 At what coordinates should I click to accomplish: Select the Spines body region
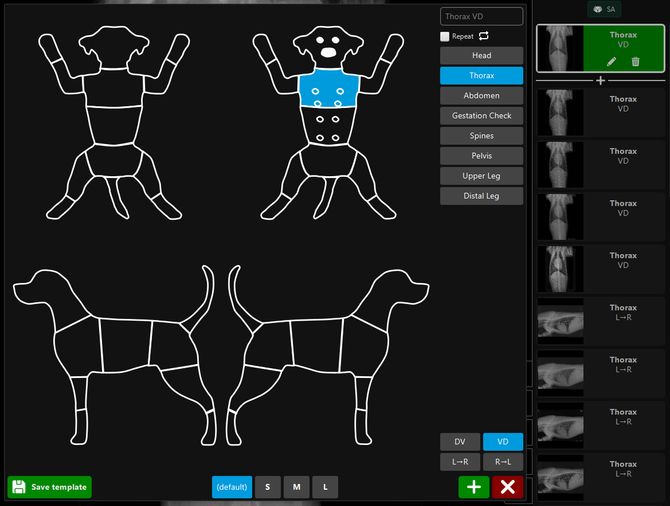[482, 136]
